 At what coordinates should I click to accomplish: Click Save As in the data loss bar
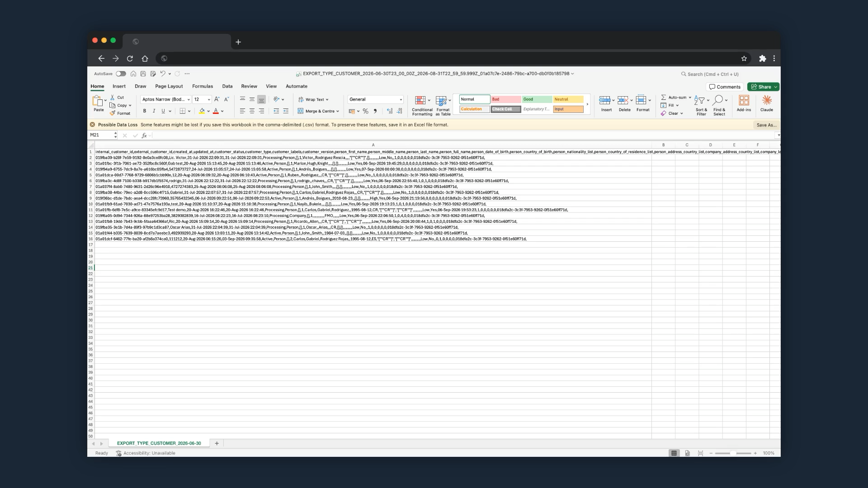pyautogui.click(x=766, y=125)
